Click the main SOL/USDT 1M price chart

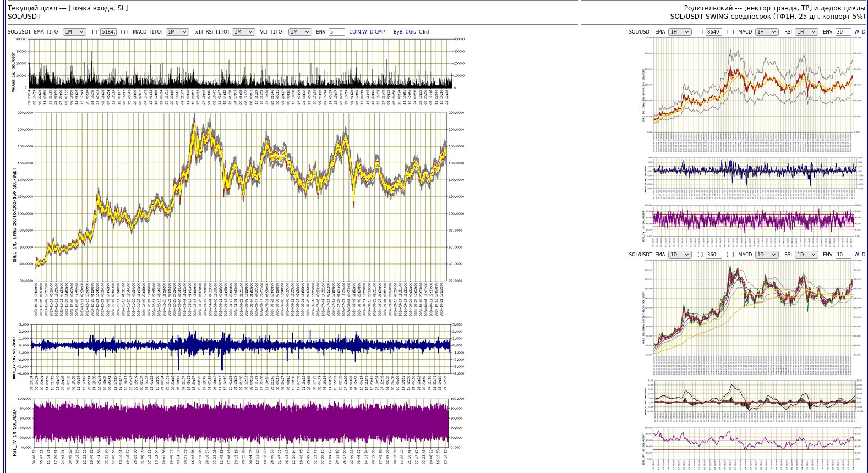[x=240, y=196]
